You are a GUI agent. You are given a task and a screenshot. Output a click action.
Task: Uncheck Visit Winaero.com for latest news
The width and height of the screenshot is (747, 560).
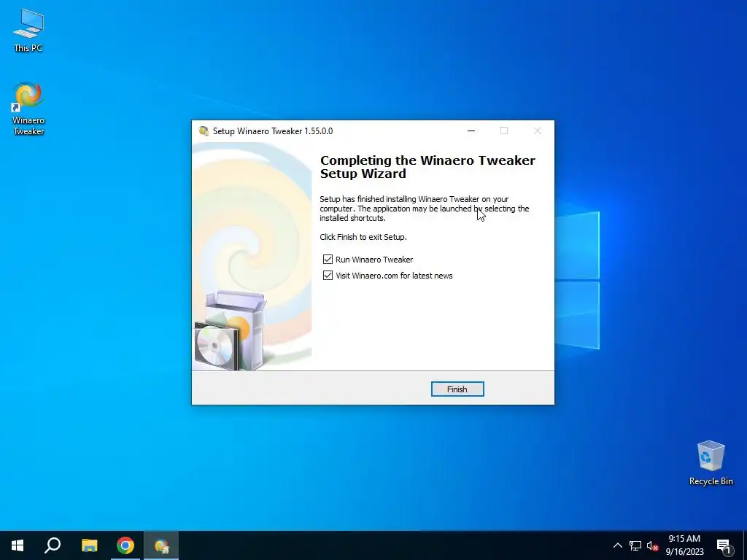[328, 276]
